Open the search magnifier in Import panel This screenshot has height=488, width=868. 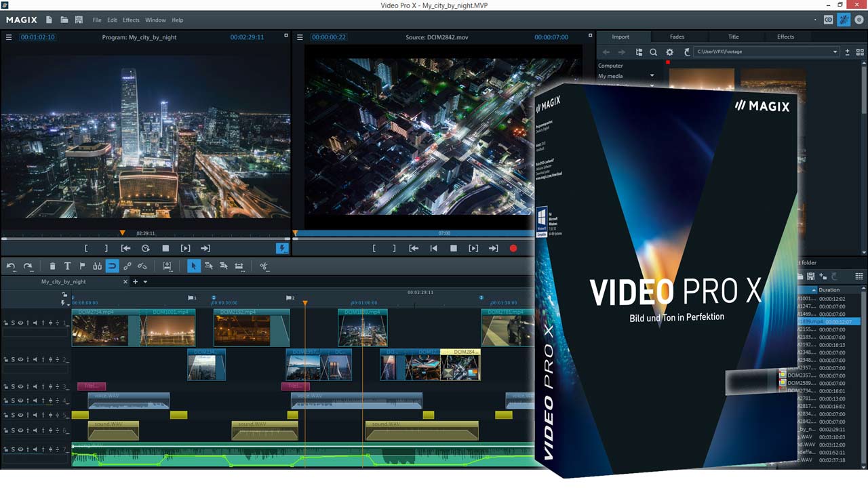[654, 52]
